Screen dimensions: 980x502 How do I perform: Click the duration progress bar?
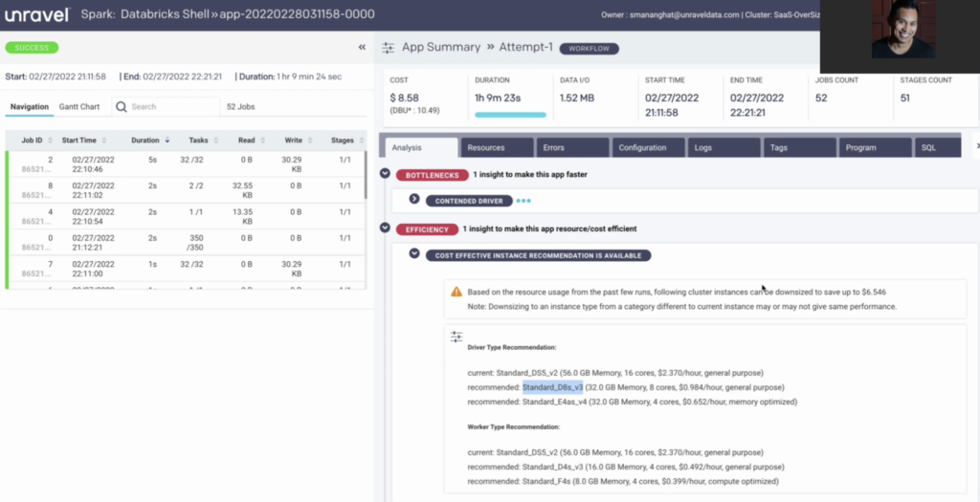click(x=510, y=115)
